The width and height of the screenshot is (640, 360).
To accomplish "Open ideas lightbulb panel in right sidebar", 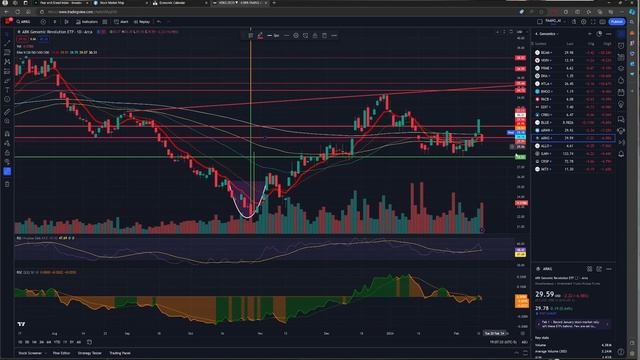I will tap(621, 105).
